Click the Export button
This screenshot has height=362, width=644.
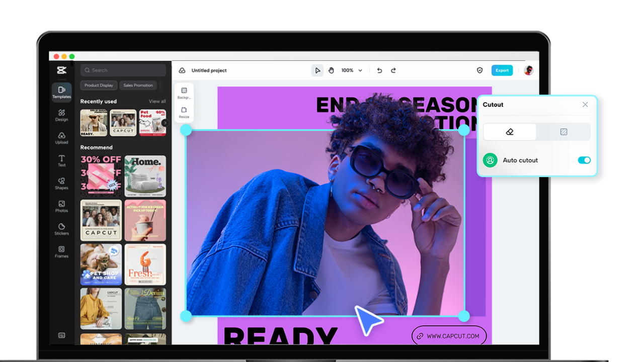(502, 70)
